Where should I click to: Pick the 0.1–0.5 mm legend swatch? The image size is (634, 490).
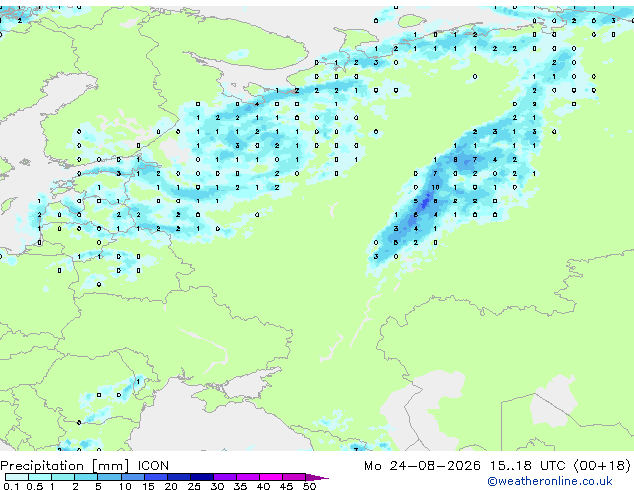click(x=17, y=477)
